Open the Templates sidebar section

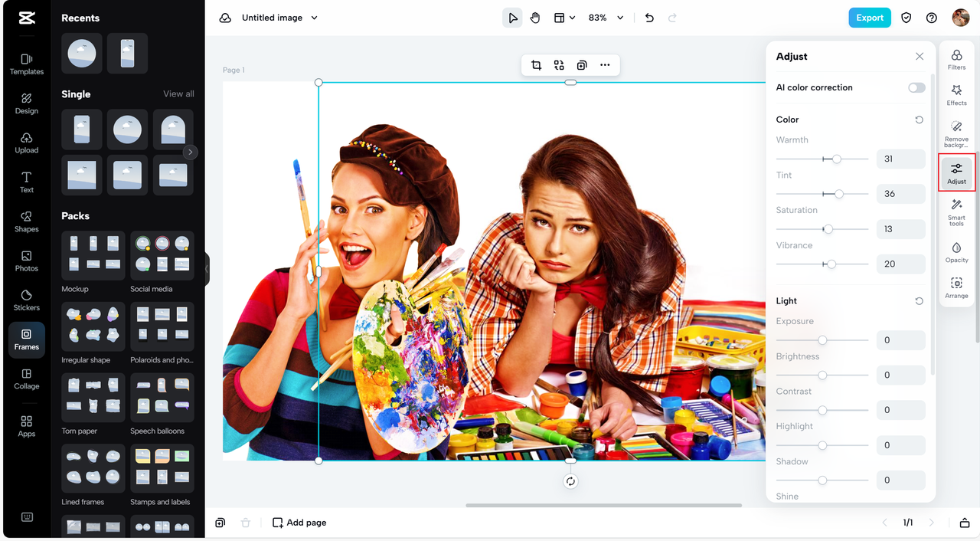(x=27, y=64)
